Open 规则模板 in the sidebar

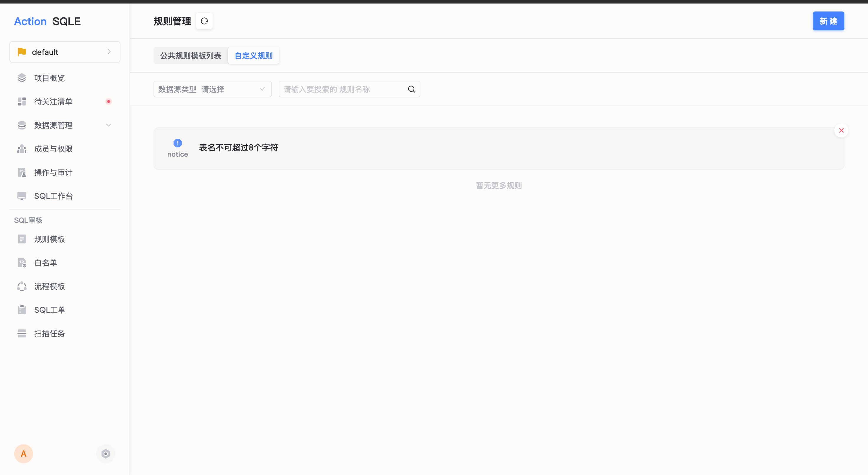tap(65, 239)
